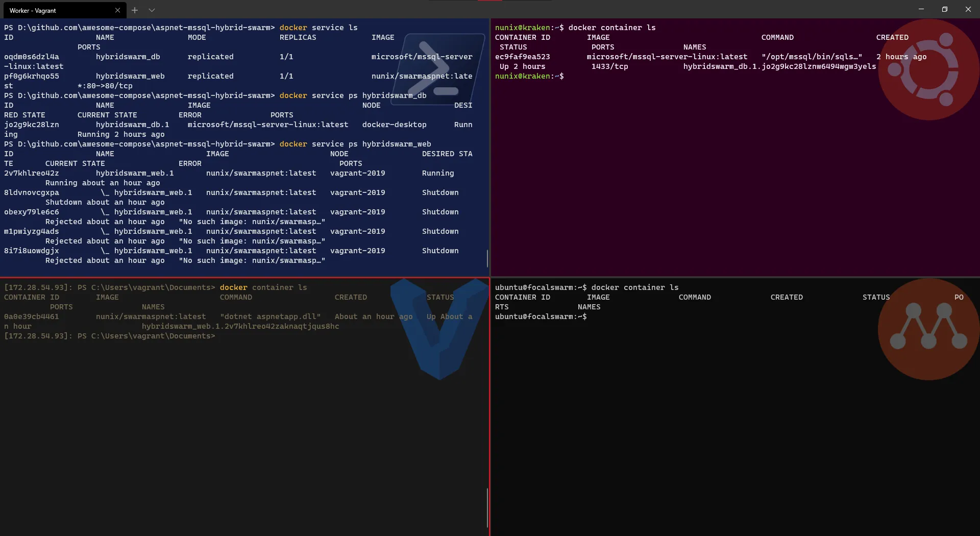
Task: Click the PowerShell pane scrollbar
Action: click(x=487, y=258)
